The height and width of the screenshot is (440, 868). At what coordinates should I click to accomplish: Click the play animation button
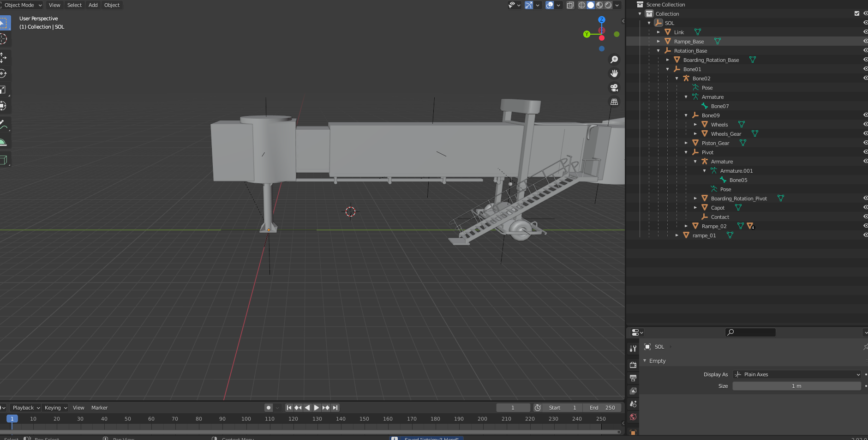point(317,408)
